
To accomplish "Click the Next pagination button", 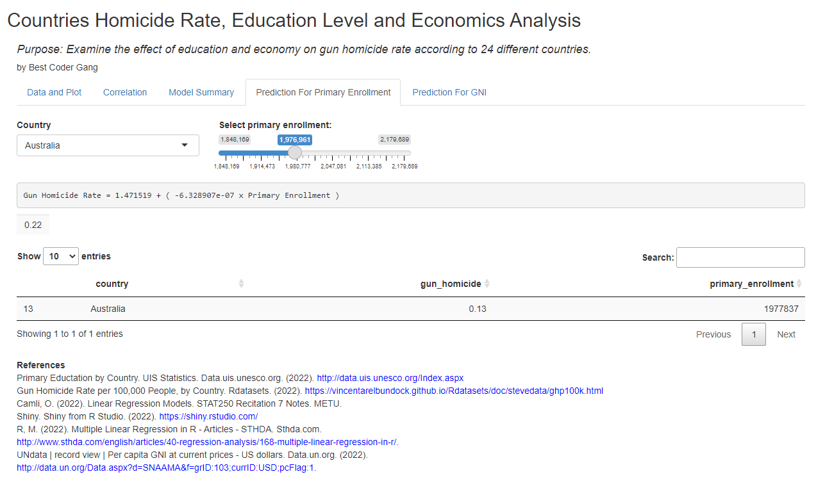I will point(786,334).
